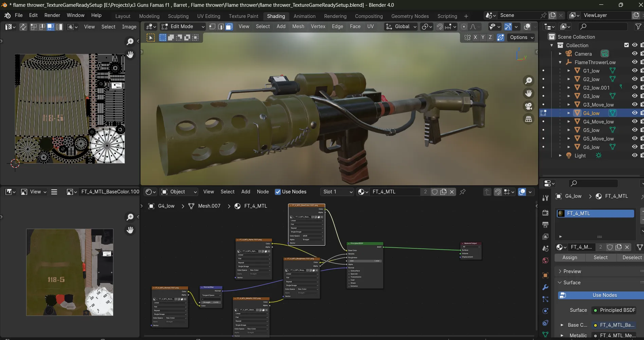Open the Edit Mode dropdown
This screenshot has height=340, width=644.
coord(183,26)
